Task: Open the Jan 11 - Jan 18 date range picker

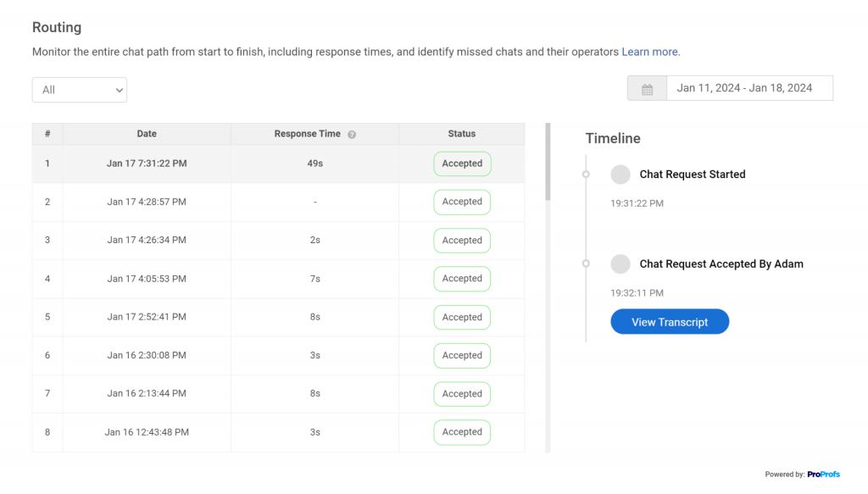Action: click(x=749, y=88)
